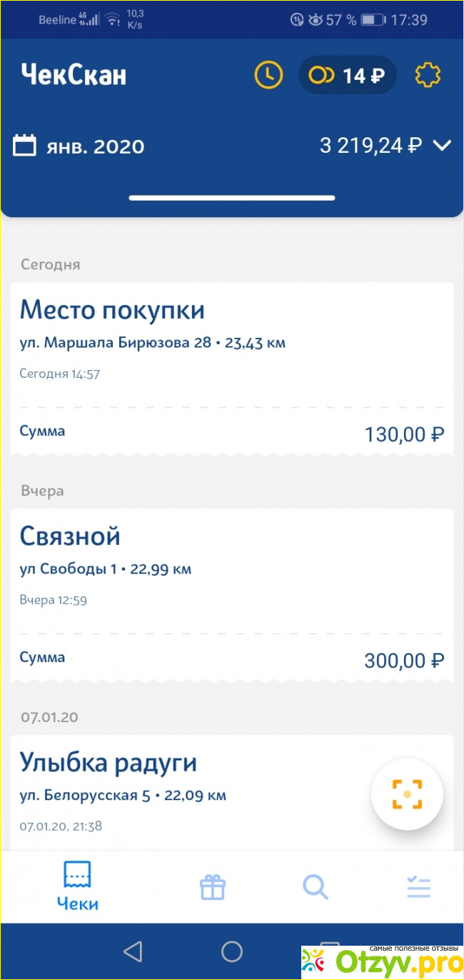Expand the 3 219,24 ₽ total chevron
Image resolution: width=464 pixels, height=980 pixels.
[443, 146]
